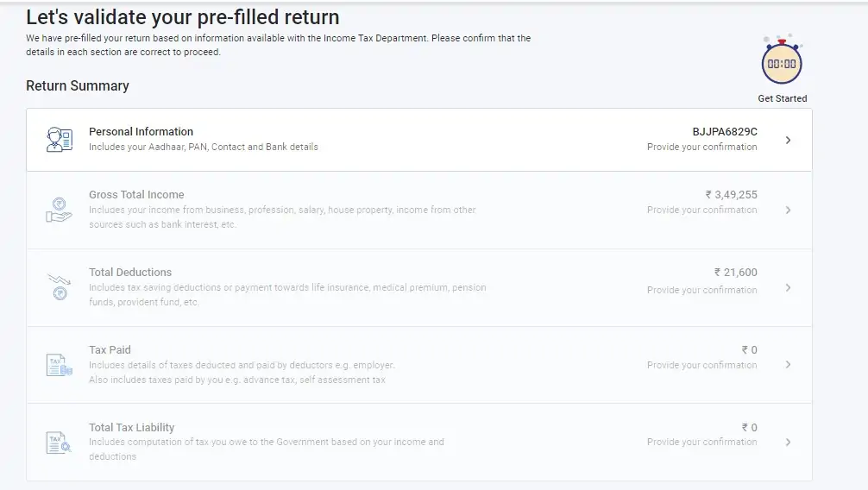Click the Total Tax Liability magnifier icon

pos(59,443)
